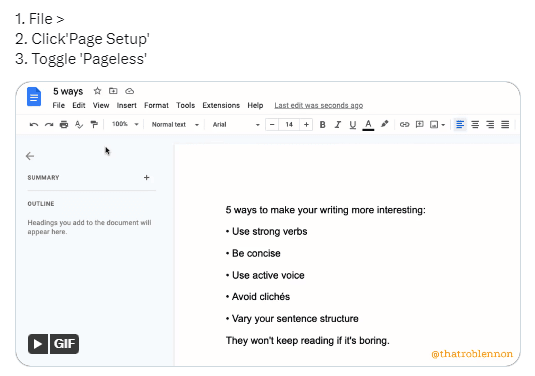Click 'Last edit was seconds ago' link
The width and height of the screenshot is (535, 376).
tap(319, 105)
